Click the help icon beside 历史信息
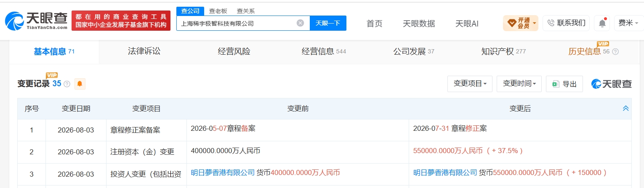 coord(615,52)
